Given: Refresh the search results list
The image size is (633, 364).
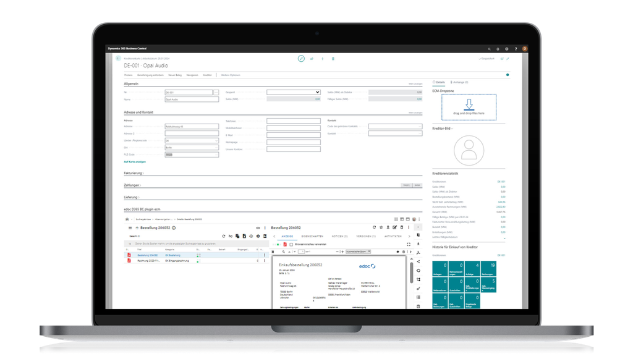Looking at the screenshot, I should [224, 236].
